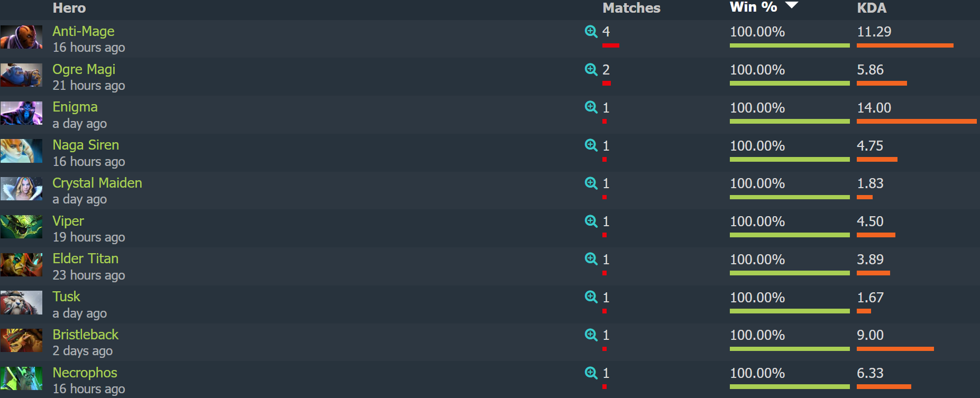The width and height of the screenshot is (980, 398).
Task: Open the Elder Titan hero link
Action: pos(86,258)
